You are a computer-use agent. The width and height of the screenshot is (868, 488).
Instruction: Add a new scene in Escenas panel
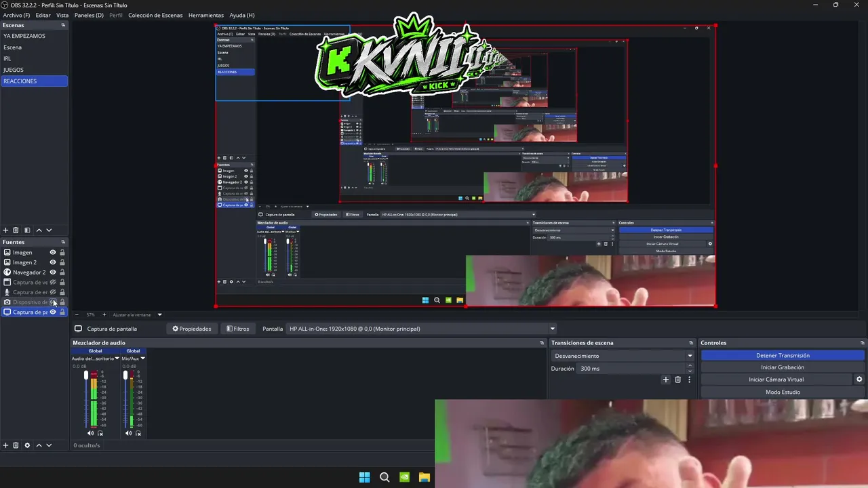click(x=6, y=230)
